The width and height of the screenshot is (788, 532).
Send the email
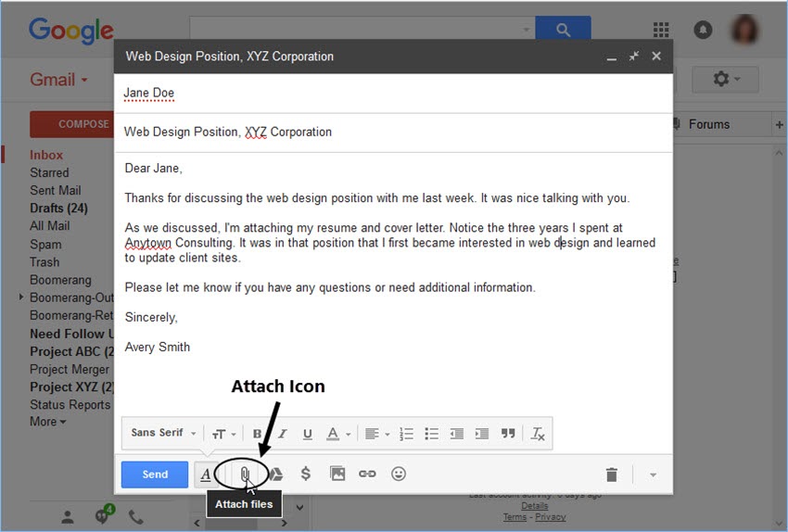[x=155, y=475]
